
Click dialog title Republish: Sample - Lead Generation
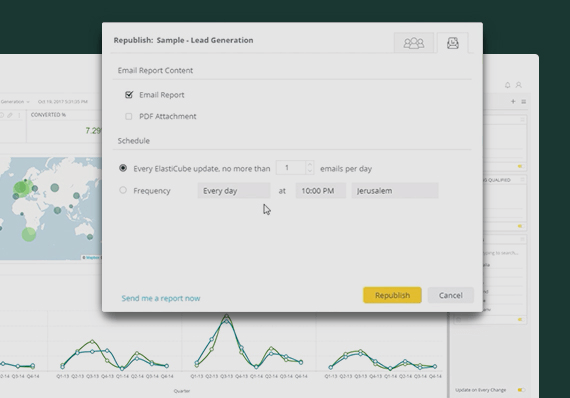click(183, 40)
